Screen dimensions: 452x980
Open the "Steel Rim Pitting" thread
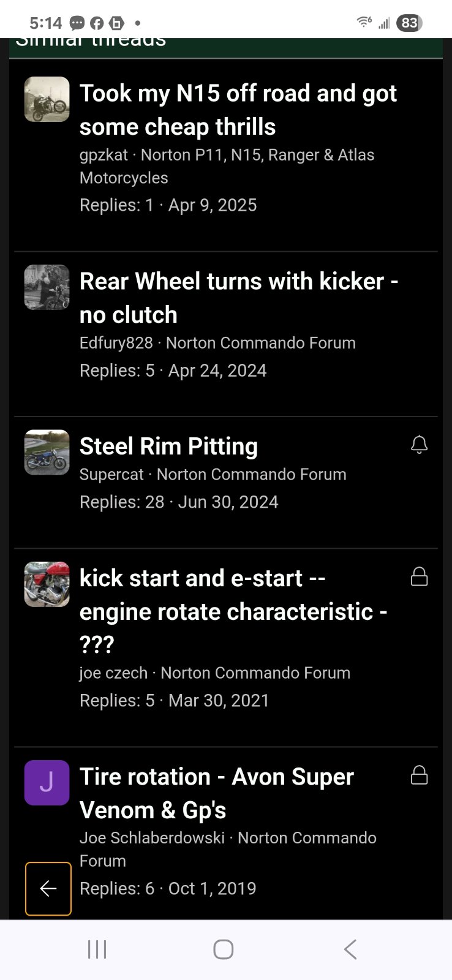click(x=168, y=447)
